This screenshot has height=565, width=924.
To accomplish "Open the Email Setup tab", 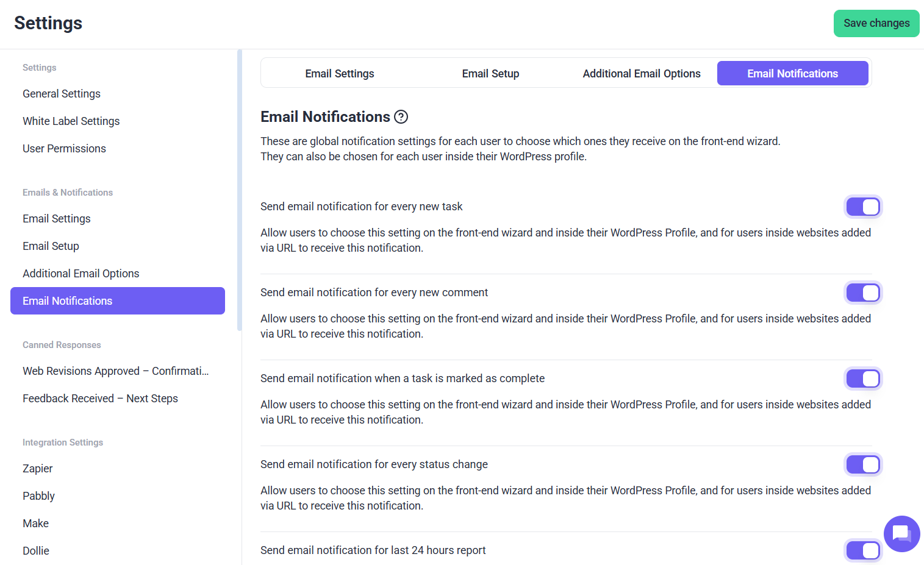I will click(490, 74).
